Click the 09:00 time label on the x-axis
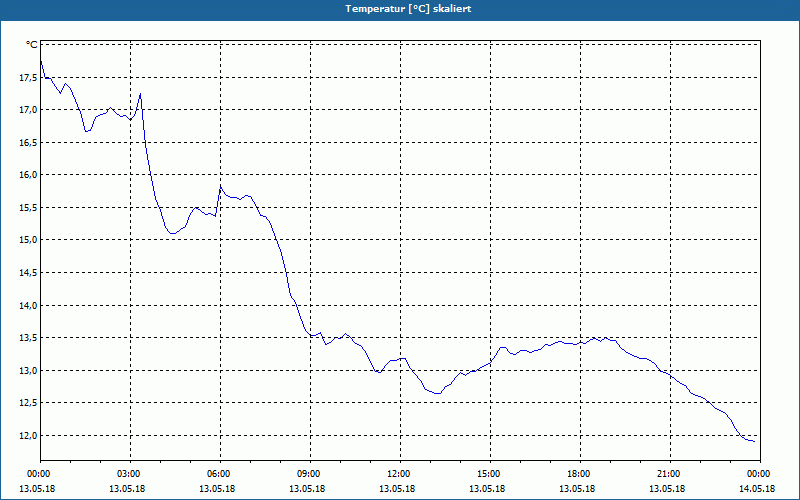Viewport: 800px width, 500px height. pyautogui.click(x=308, y=474)
